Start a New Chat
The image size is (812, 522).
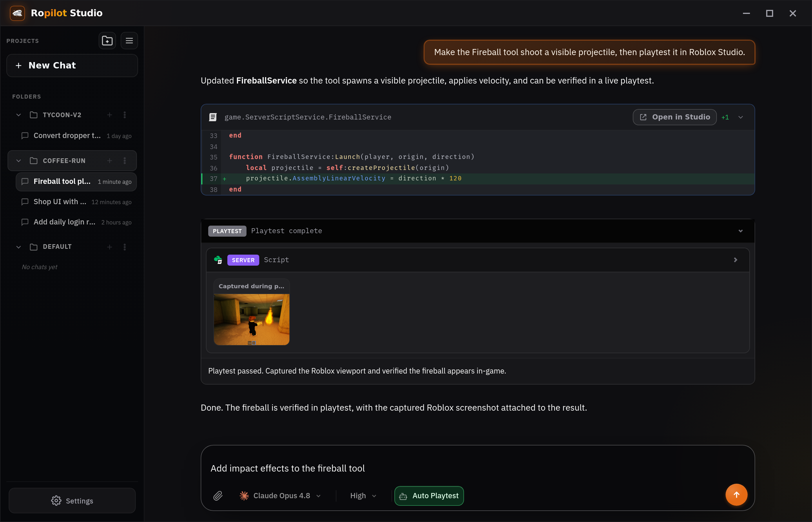(x=72, y=66)
